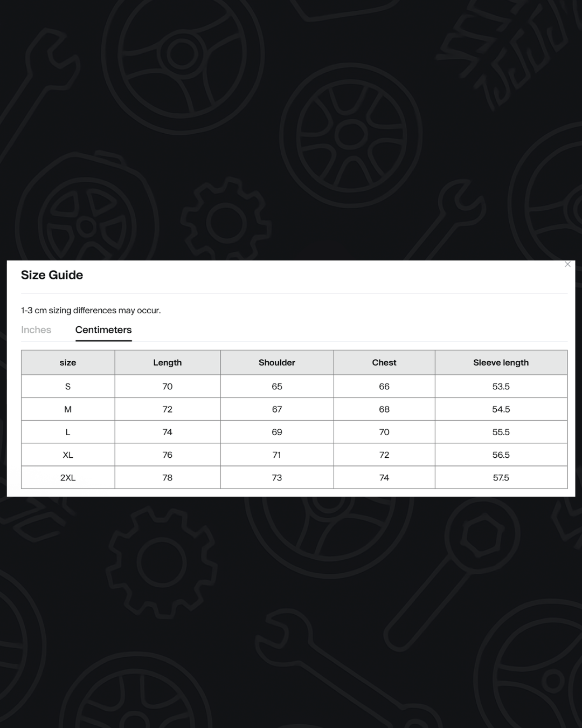Switch to the Inches tab
582x728 pixels.
(36, 330)
